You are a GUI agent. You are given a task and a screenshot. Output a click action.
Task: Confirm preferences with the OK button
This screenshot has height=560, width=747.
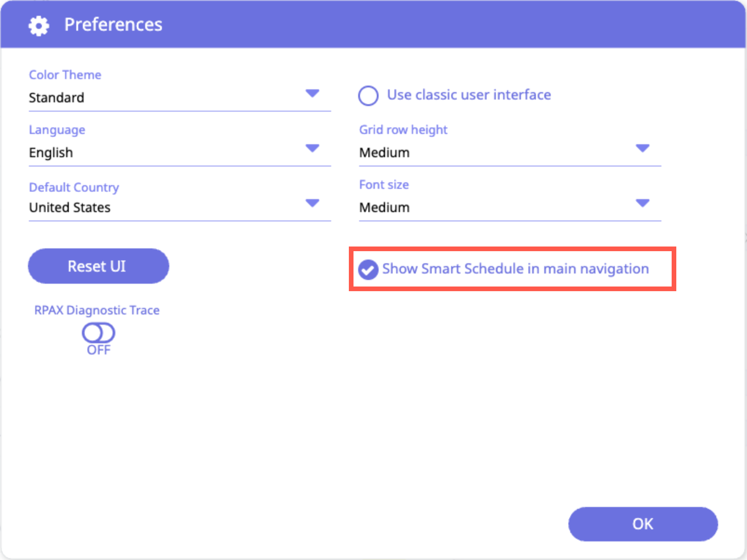[642, 524]
